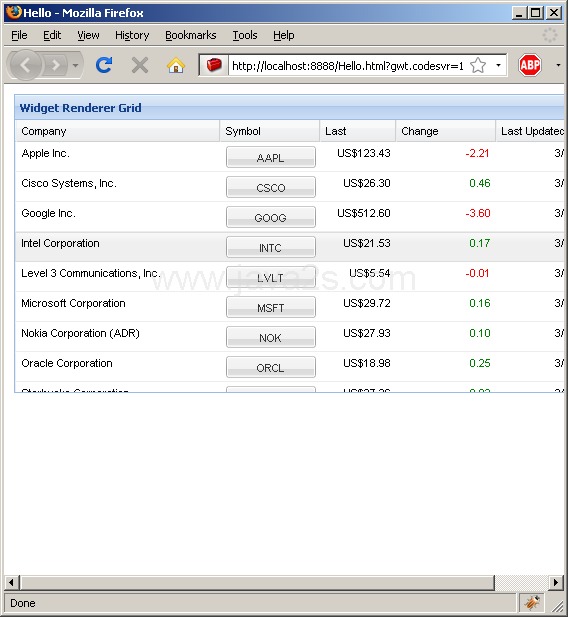Go back with the Back arrow button
The height and width of the screenshot is (617, 568).
coord(25,65)
